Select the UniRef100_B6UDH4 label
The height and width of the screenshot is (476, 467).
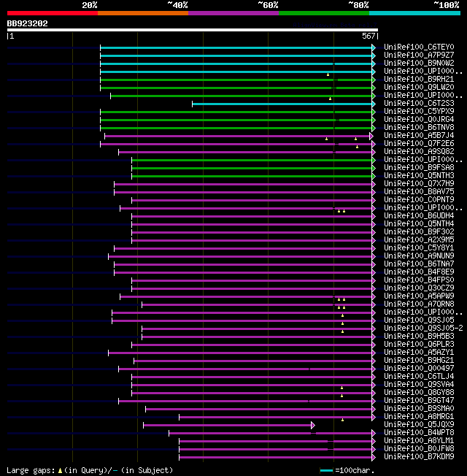(419, 216)
